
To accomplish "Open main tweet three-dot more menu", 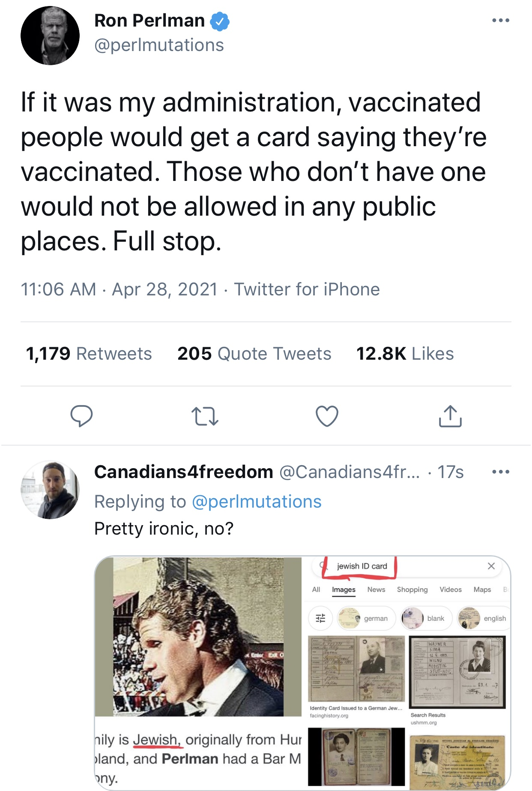I will pyautogui.click(x=500, y=21).
